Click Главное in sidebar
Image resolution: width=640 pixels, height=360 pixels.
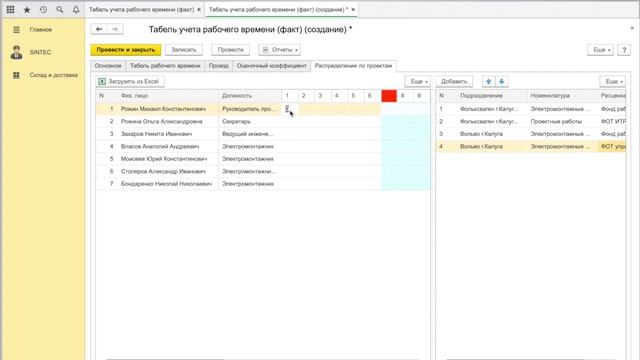(41, 30)
